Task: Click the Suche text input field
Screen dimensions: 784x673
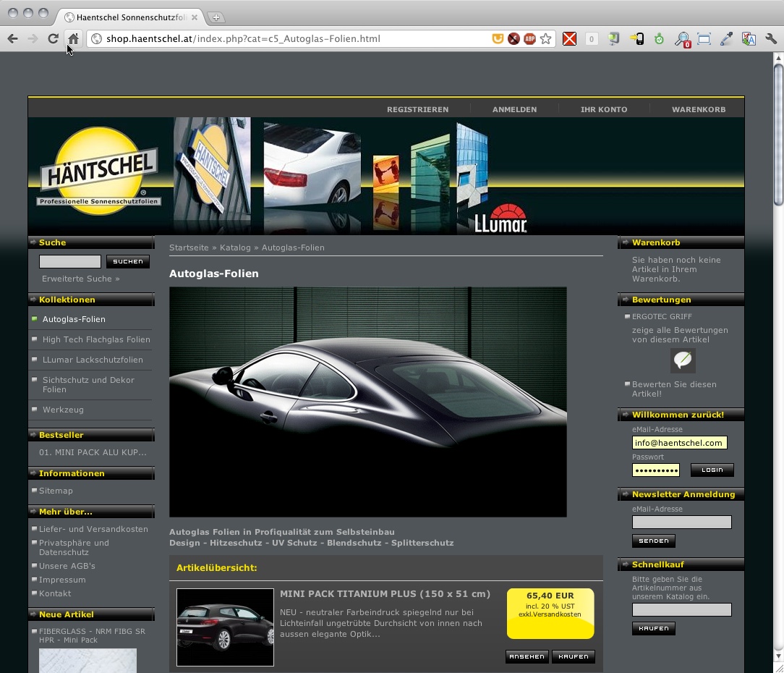Action: (x=70, y=261)
